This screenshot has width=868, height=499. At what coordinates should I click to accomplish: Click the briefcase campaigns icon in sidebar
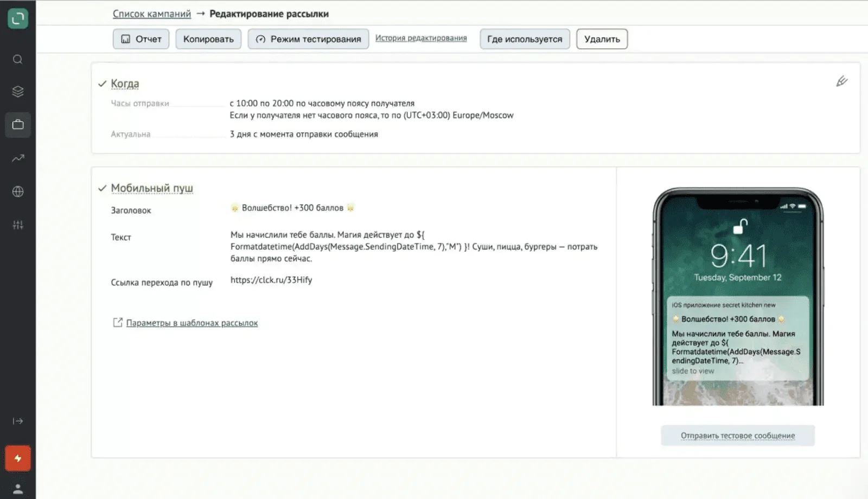click(x=18, y=124)
